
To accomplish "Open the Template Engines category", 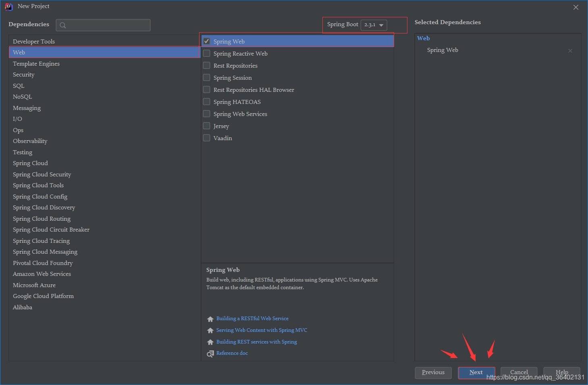I will click(x=104, y=64).
